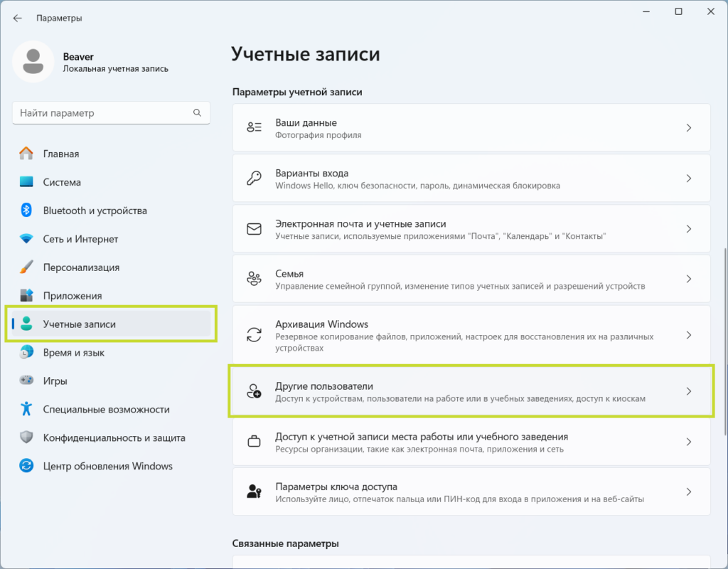Click the Найти параметр search field
Image resolution: width=728 pixels, height=569 pixels.
111,113
